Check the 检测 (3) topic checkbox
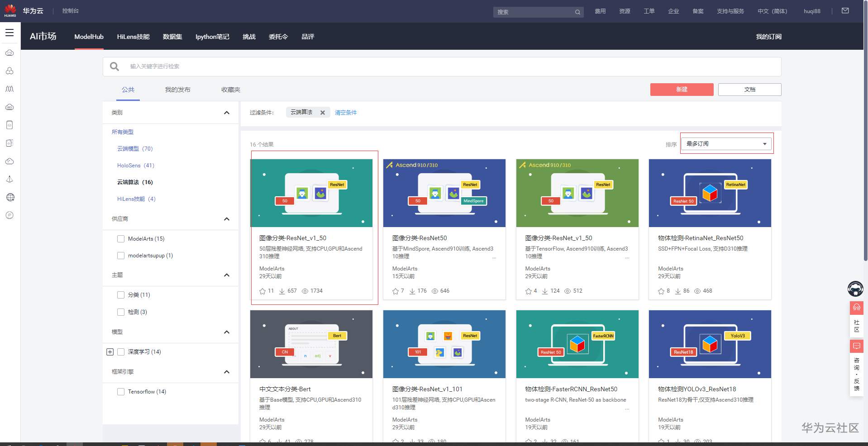Screen dimensions: 868x446 click(121, 312)
